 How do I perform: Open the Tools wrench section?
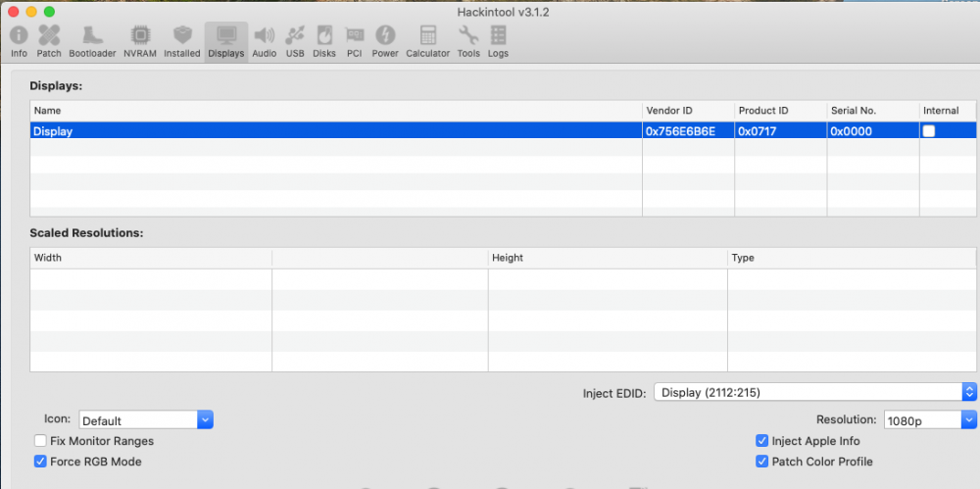click(x=468, y=39)
